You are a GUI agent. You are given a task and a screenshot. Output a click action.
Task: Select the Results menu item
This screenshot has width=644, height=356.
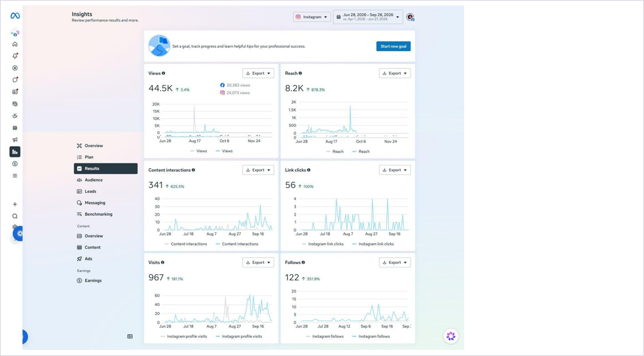(x=105, y=168)
